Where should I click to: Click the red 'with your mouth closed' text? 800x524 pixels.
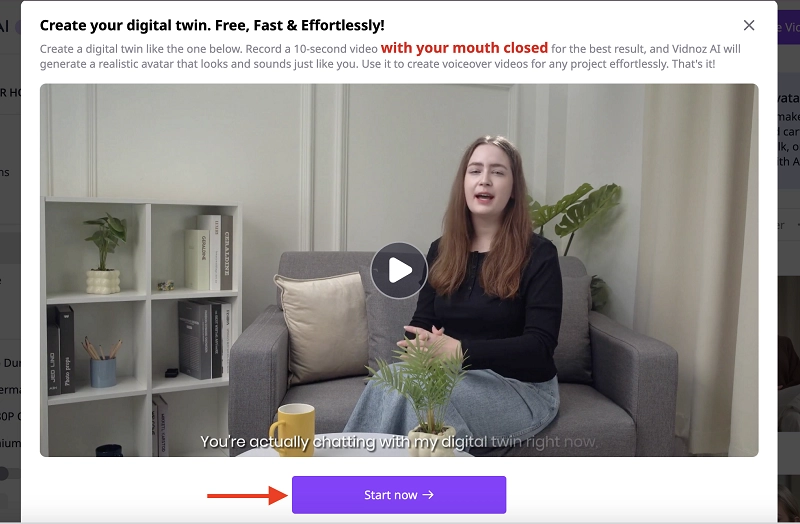464,48
